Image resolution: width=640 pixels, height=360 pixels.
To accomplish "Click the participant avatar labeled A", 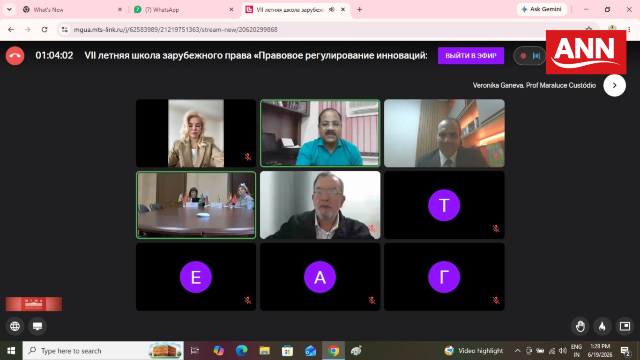I will [x=320, y=277].
